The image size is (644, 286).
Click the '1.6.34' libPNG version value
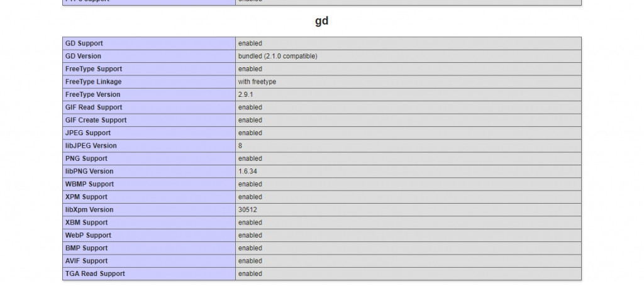pos(248,171)
